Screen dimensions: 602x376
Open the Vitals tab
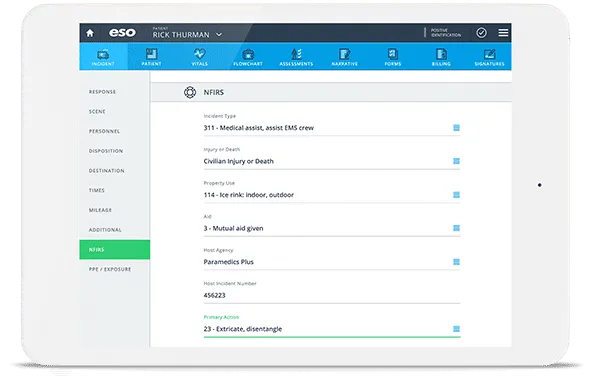pos(199,57)
